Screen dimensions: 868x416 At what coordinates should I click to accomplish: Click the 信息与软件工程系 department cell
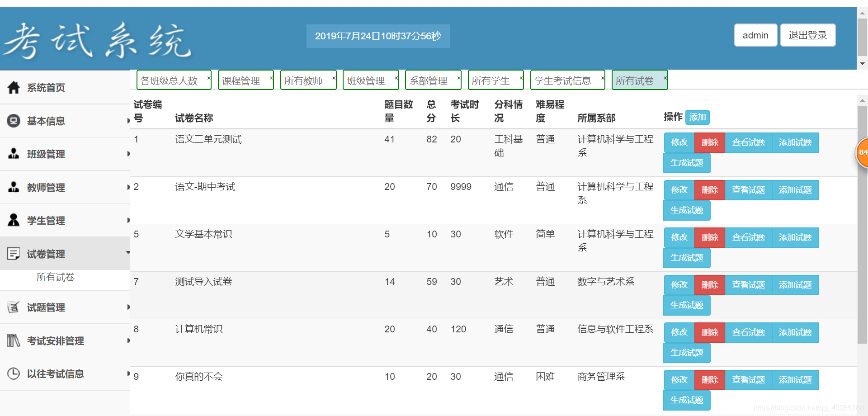point(615,329)
